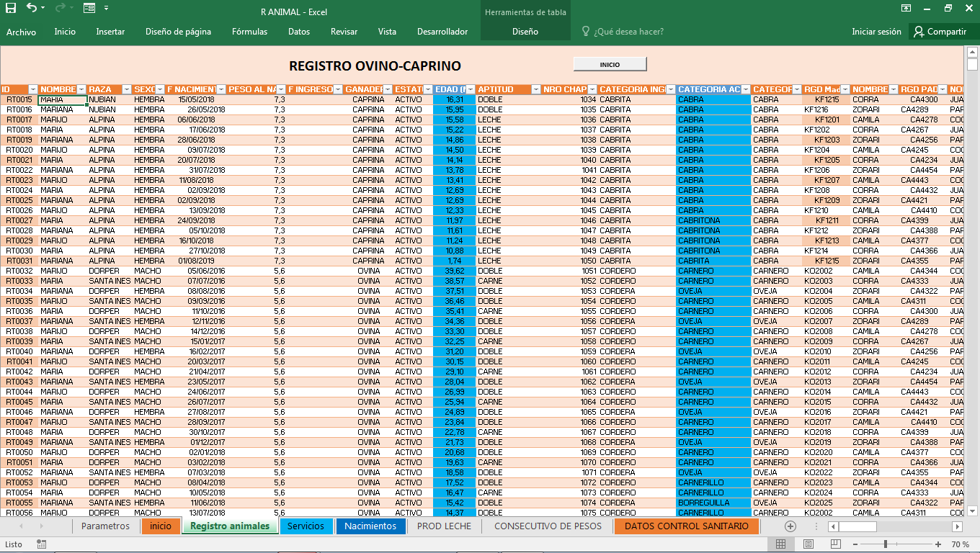Open the RAZA column filter dropdown
This screenshot has width=980, height=553.
127,89
